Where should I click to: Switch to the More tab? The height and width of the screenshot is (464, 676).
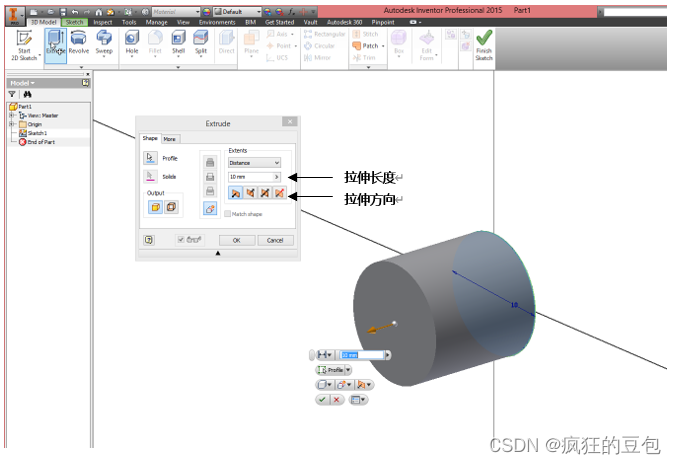(x=170, y=139)
